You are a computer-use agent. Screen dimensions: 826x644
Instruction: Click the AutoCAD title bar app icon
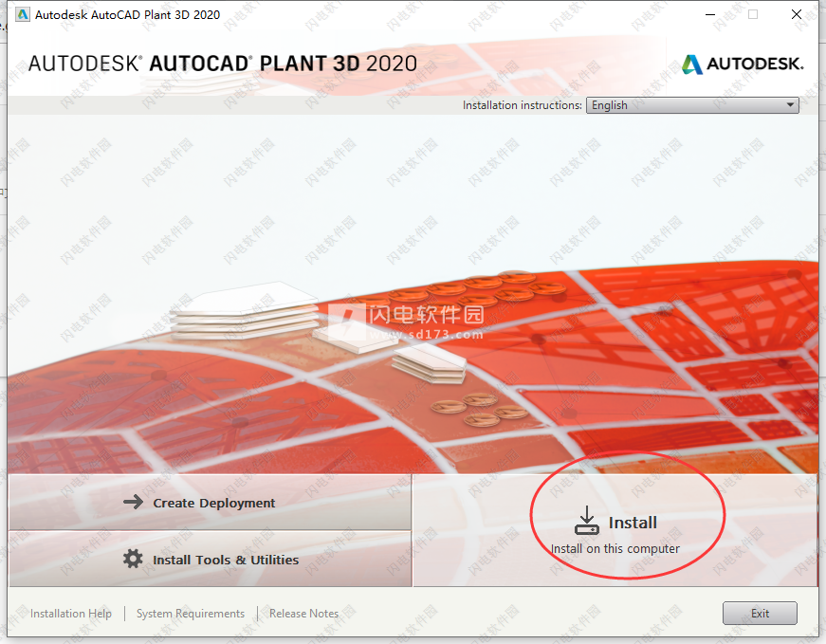[23, 14]
